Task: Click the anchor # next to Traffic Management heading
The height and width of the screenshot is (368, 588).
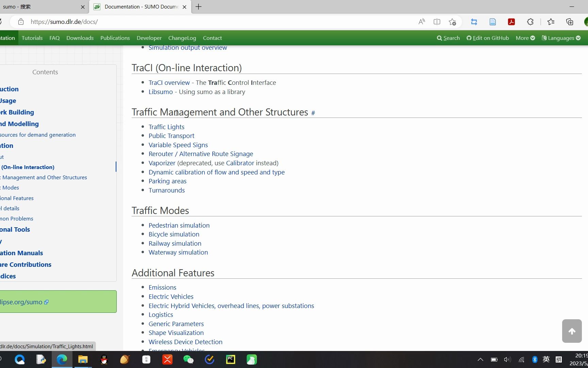Action: click(313, 113)
